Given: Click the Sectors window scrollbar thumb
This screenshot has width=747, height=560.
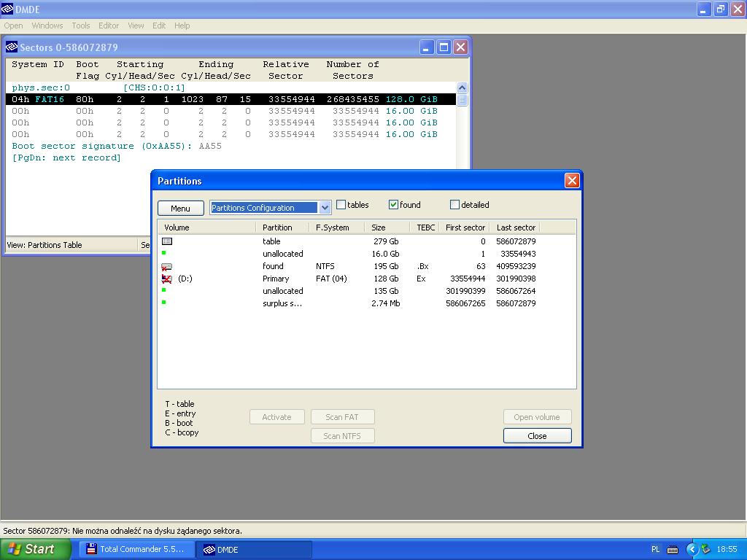Looking at the screenshot, I should (462, 100).
